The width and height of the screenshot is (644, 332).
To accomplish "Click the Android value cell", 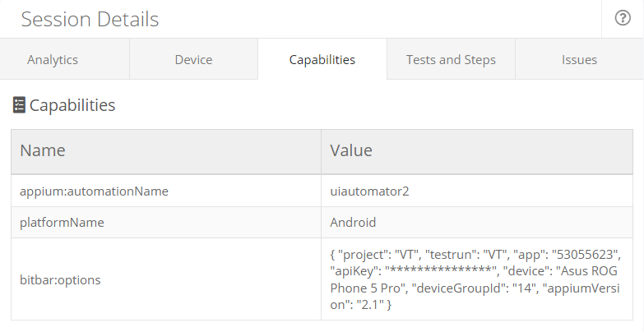I will click(353, 223).
